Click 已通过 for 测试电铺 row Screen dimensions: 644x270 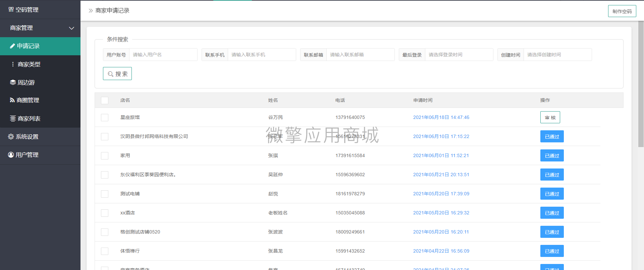tap(552, 194)
